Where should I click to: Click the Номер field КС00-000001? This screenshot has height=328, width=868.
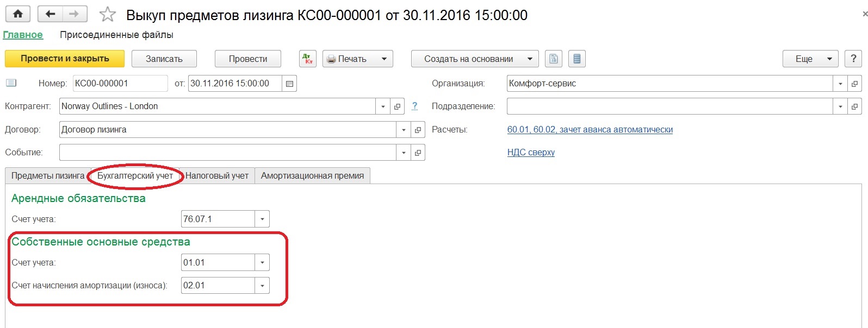pyautogui.click(x=120, y=84)
